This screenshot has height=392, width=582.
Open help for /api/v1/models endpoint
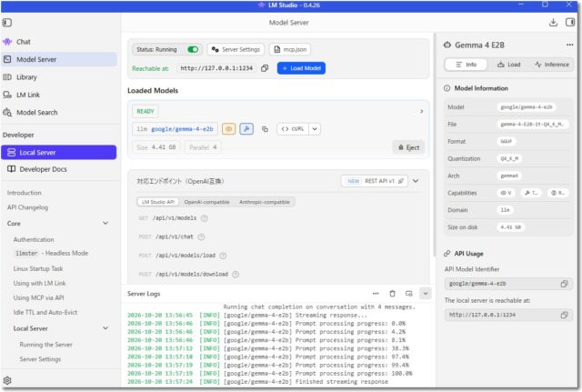[x=204, y=218]
